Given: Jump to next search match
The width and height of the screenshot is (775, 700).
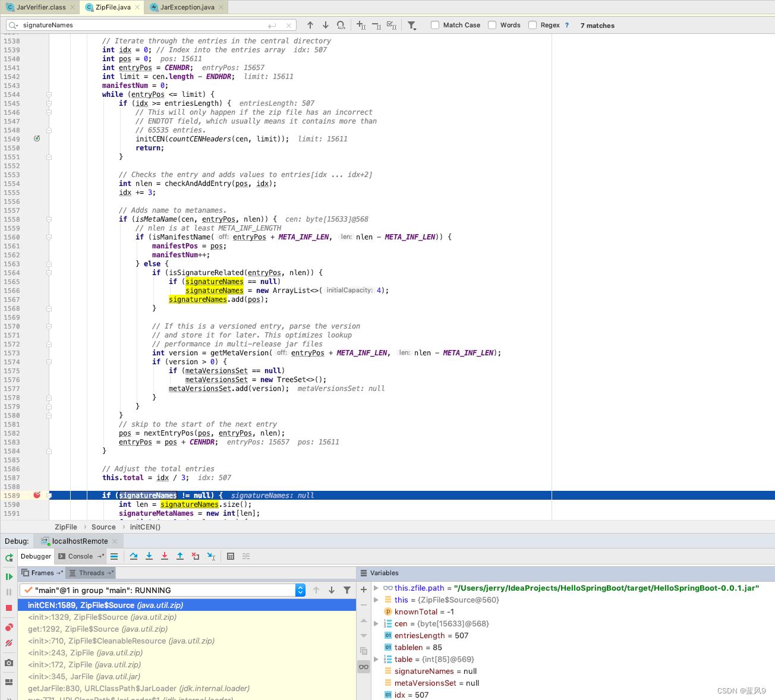Looking at the screenshot, I should point(326,25).
